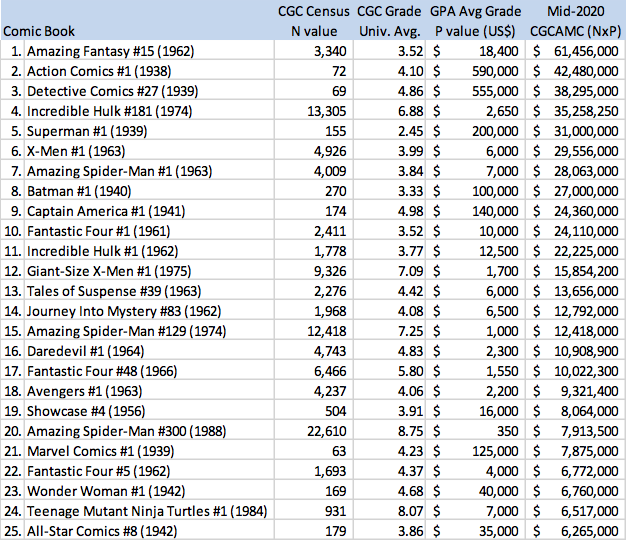The width and height of the screenshot is (626, 540).
Task: Click the 'CGC Census N value' header
Action: (x=314, y=21)
